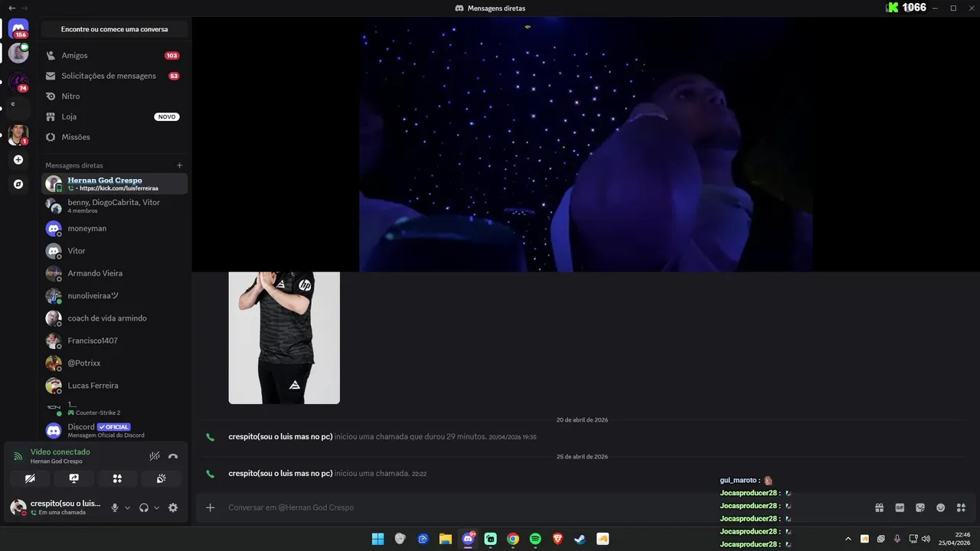
Task: Expand microphone input options arrow
Action: click(x=127, y=507)
